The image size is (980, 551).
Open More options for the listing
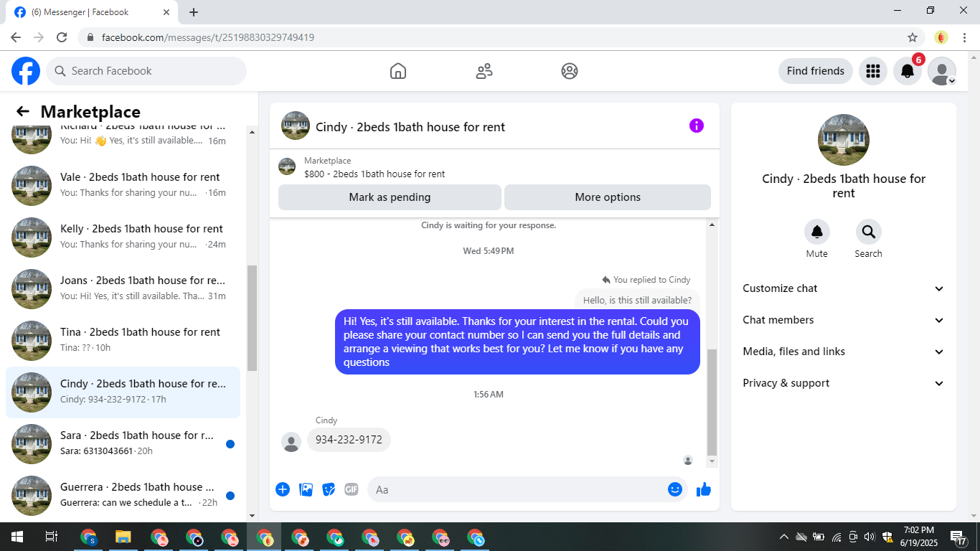[x=608, y=197]
